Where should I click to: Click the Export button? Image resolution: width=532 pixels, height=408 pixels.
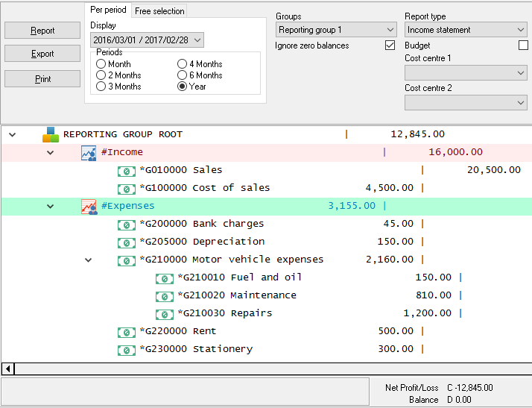click(x=42, y=54)
